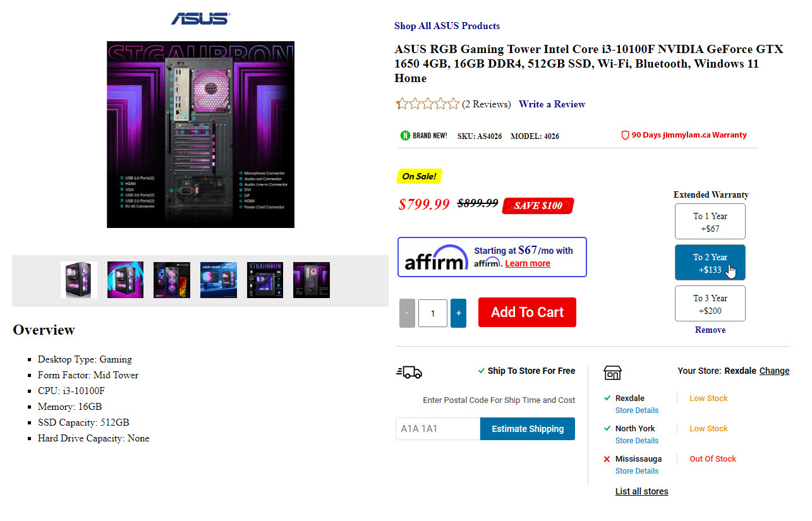
Task: Select the first white tower thumbnail
Action: 79,280
